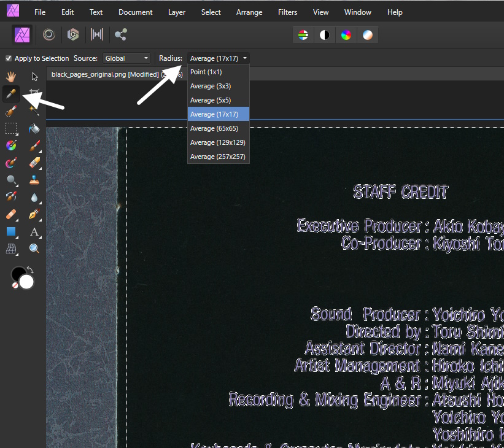Swap foreground and background colors

30,270
